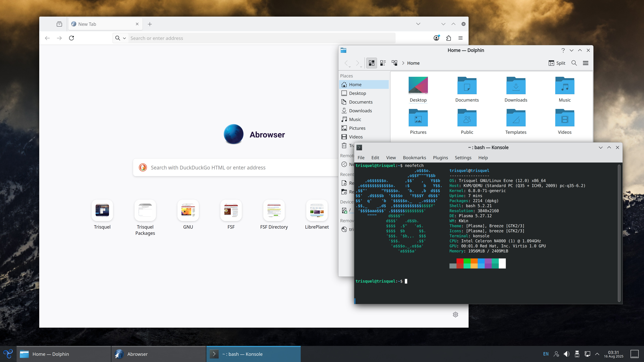Open the Downloads folder in Dolphin
This screenshot has height=362, width=644.
516,89
